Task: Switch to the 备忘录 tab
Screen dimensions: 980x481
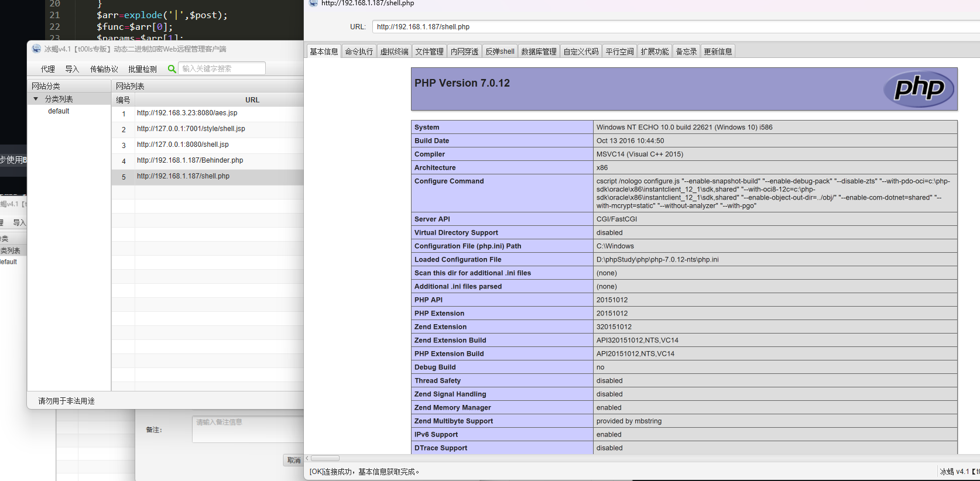Action: pos(686,51)
